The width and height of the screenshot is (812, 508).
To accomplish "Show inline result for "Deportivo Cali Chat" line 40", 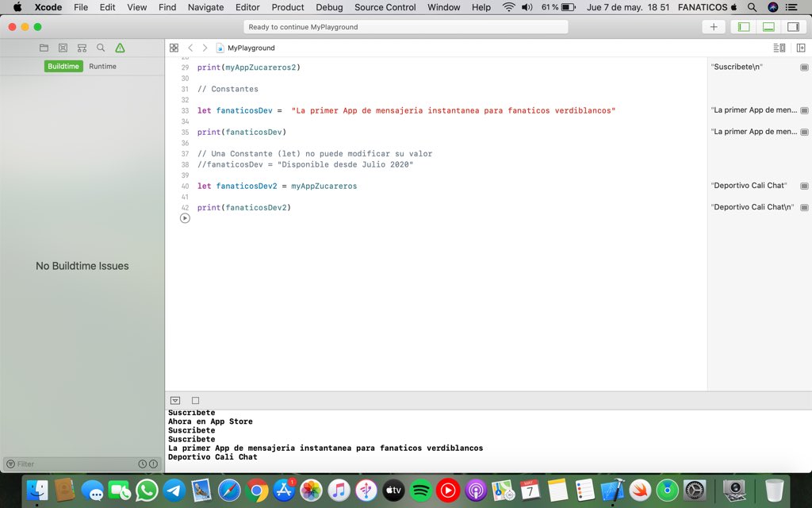I will 804,186.
